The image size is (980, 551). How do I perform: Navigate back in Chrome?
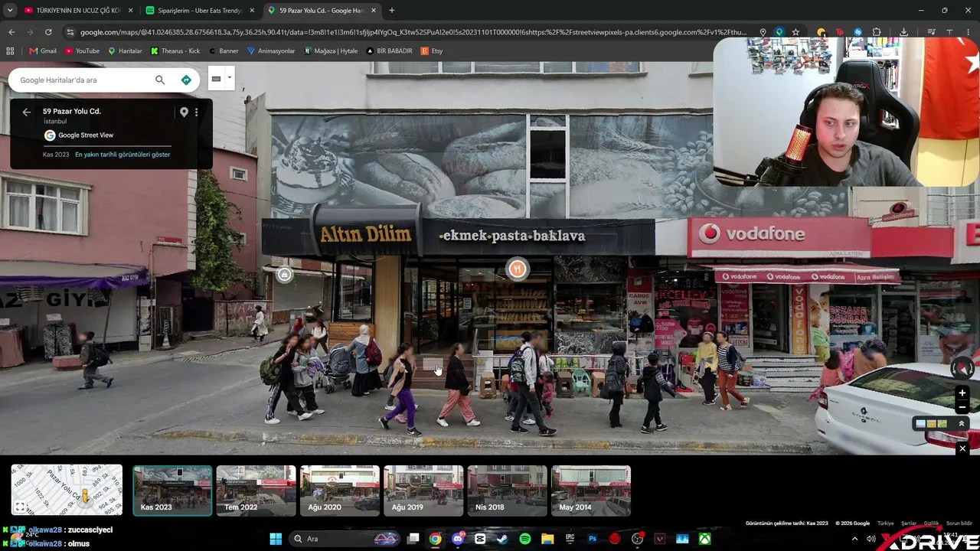pos(11,32)
